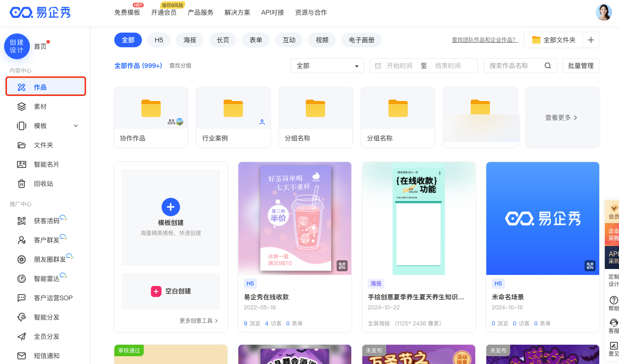Open the 协作作品 folder
The height and width of the screenshot is (364, 619).
coord(151,118)
